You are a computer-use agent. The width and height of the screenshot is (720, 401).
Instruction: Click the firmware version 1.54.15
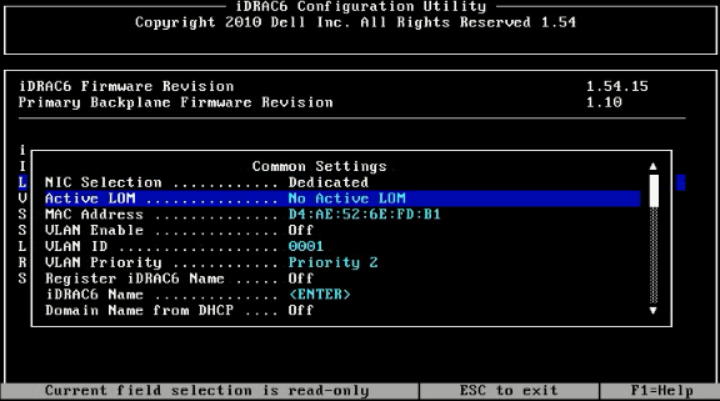click(x=617, y=86)
